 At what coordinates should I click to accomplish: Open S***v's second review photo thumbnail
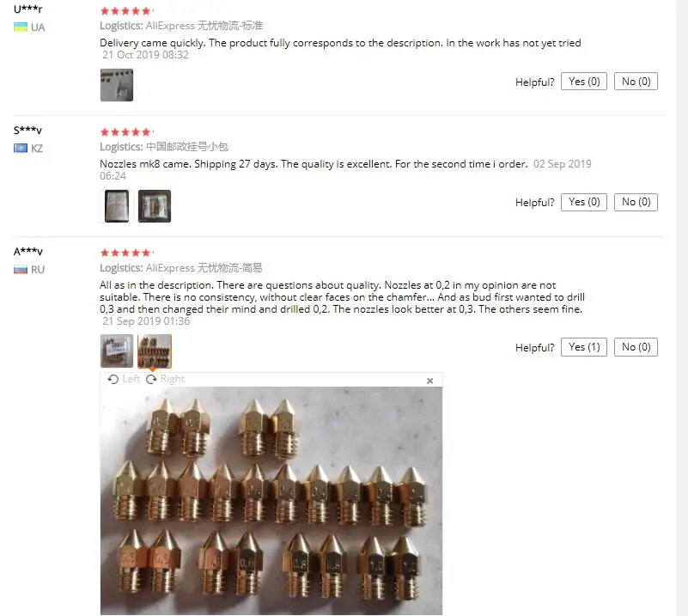tap(155, 206)
